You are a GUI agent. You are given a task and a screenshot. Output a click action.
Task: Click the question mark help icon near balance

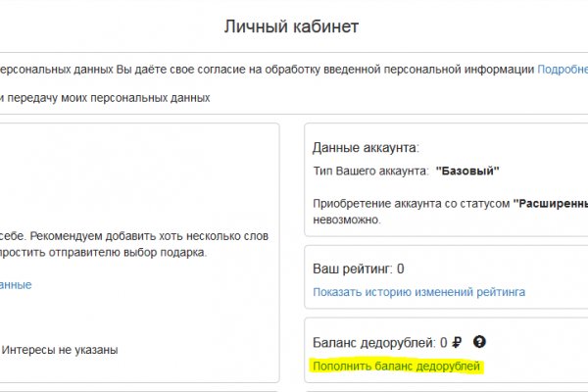pos(479,343)
